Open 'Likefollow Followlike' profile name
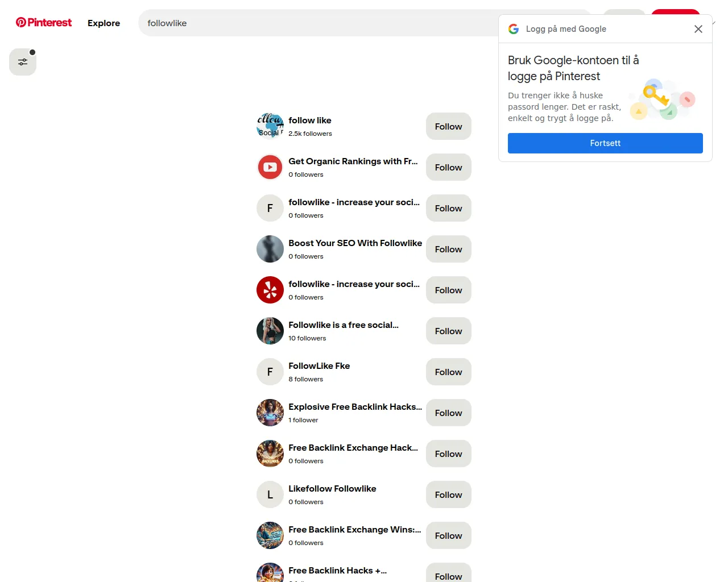 (x=332, y=489)
